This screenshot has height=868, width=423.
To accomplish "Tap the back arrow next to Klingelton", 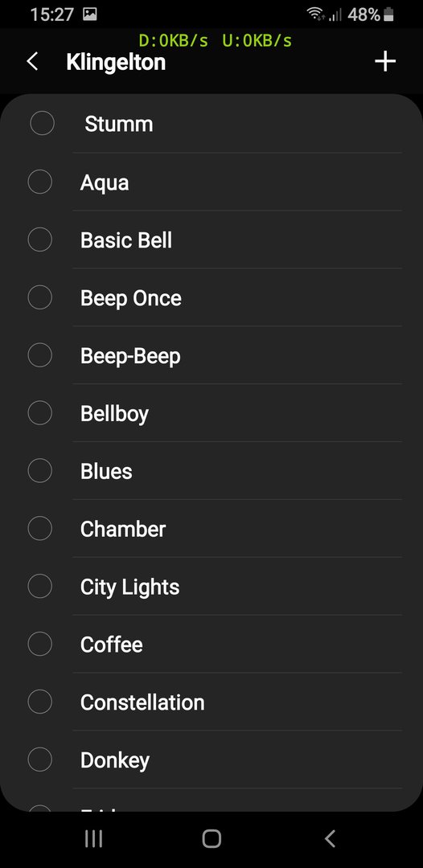I will tap(33, 61).
